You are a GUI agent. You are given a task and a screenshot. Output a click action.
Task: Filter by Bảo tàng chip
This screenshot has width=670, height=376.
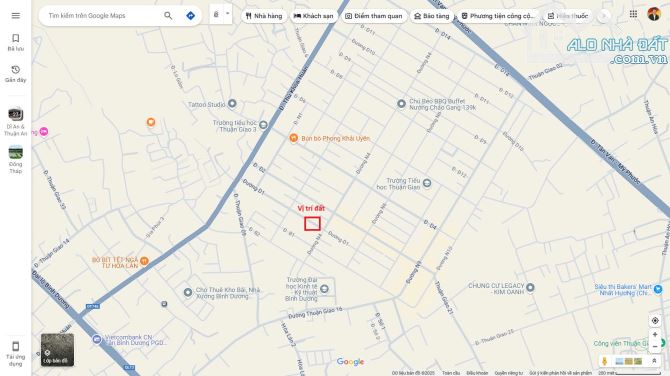click(432, 16)
